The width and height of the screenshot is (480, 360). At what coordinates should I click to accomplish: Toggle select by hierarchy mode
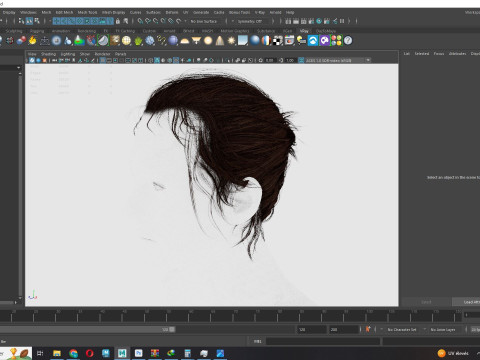pos(21,21)
